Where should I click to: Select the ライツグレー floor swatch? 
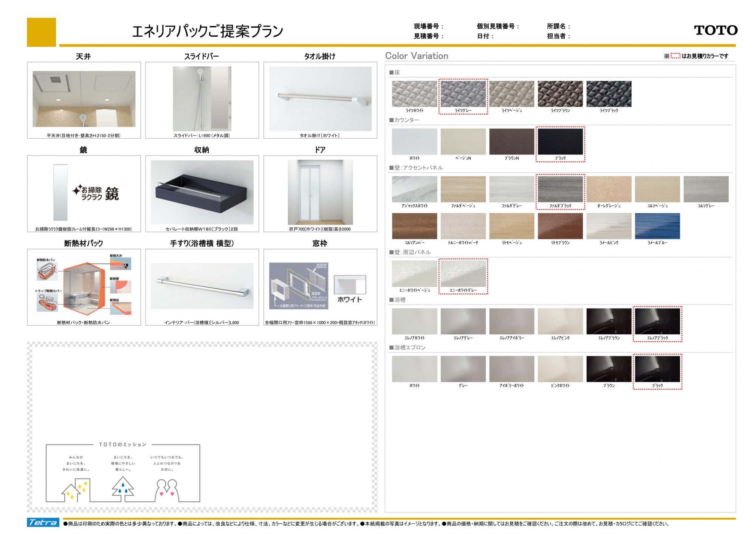[x=463, y=94]
